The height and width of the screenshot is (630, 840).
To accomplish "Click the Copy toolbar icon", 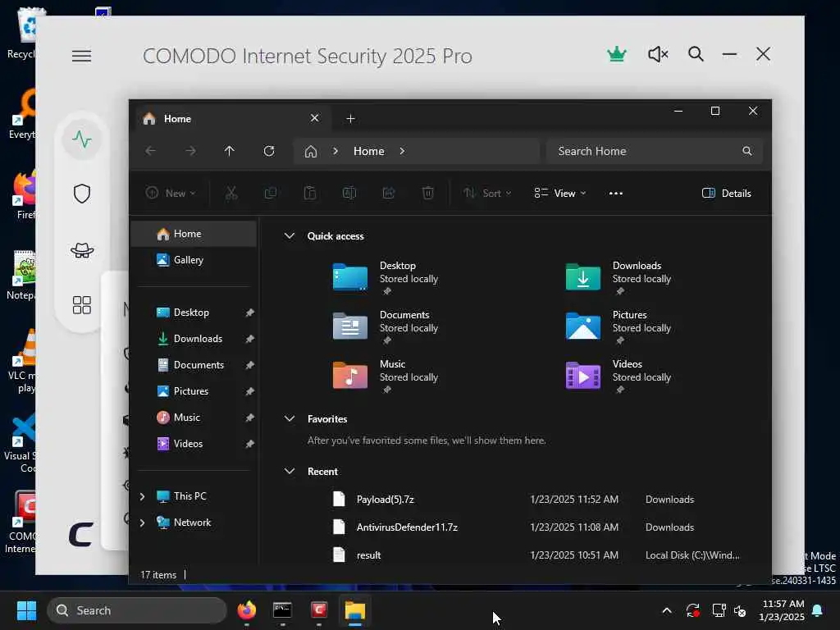I will (x=271, y=193).
